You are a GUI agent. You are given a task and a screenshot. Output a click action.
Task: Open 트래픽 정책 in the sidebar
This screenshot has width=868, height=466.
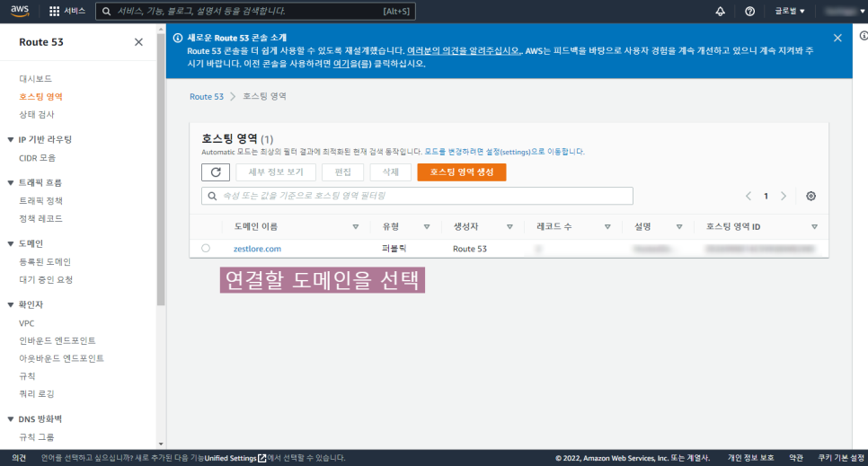click(41, 201)
